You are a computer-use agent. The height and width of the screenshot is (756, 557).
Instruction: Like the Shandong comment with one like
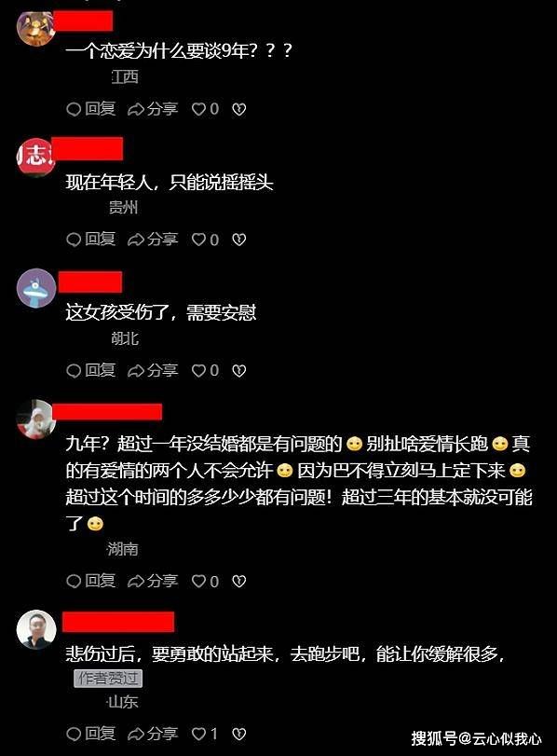[205, 735]
